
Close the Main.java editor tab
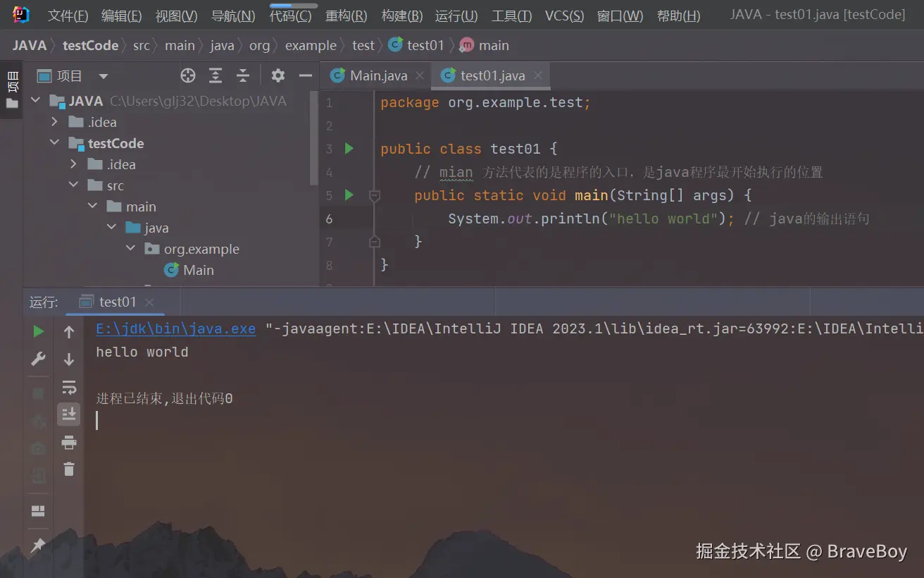[420, 75]
